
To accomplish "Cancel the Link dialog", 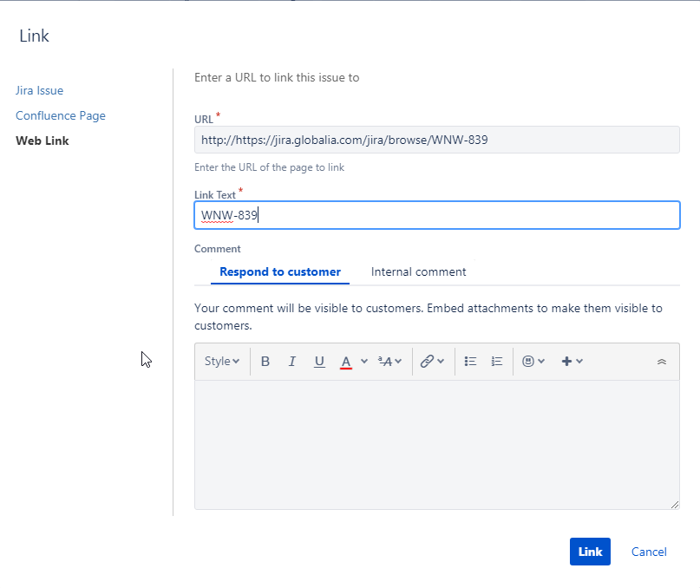I will [649, 552].
